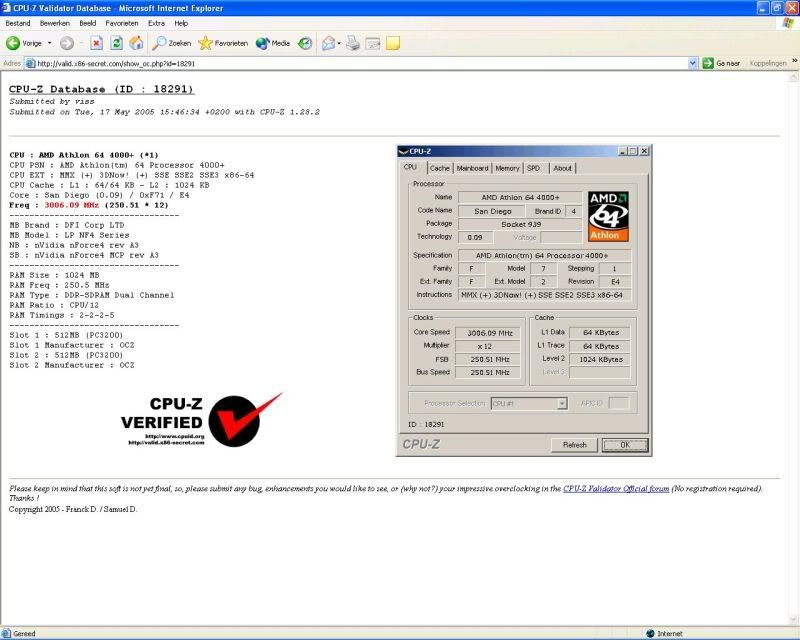Click the FSB 250.51 MHz field
Viewport: 800px width, 640px height.
pos(488,359)
